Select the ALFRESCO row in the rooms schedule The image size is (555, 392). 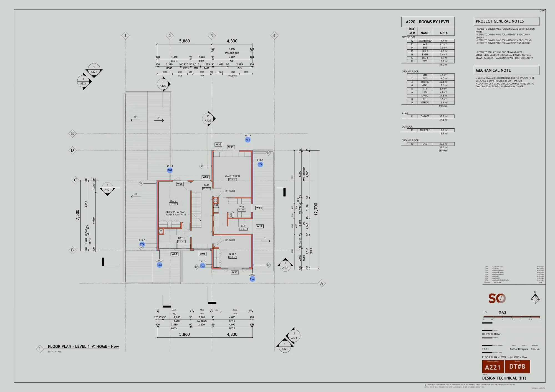pyautogui.click(x=431, y=130)
